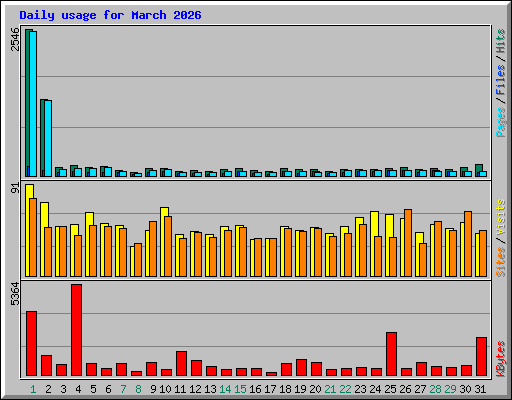Click the 91 axis label of the sites chart

pos(15,188)
